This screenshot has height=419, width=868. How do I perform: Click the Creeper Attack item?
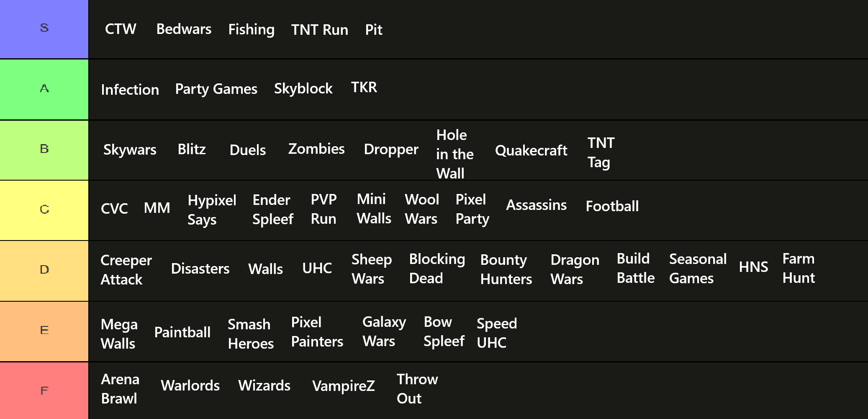click(x=126, y=270)
